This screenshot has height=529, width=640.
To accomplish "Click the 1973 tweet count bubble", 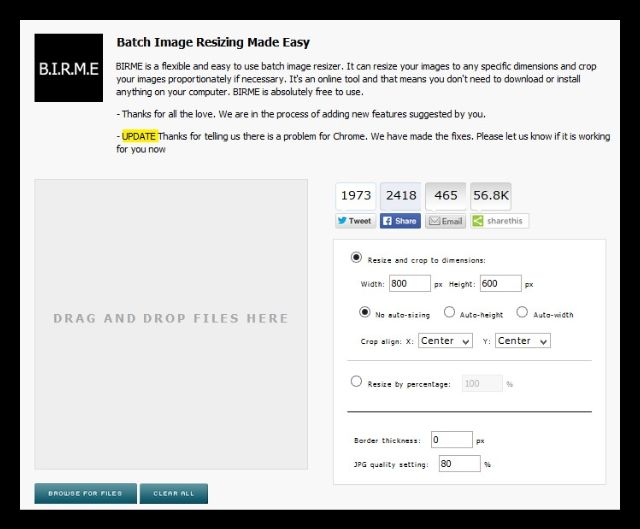I will [356, 196].
